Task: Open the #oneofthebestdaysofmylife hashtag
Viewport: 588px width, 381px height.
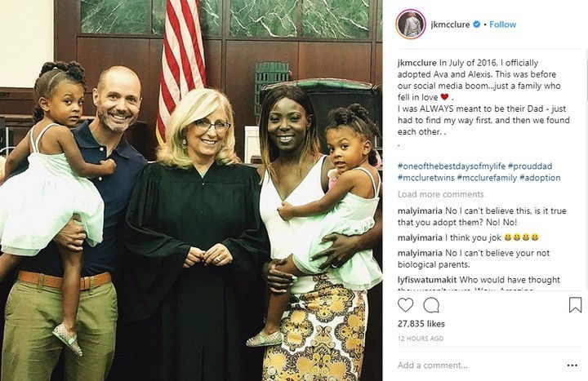Action: [452, 166]
